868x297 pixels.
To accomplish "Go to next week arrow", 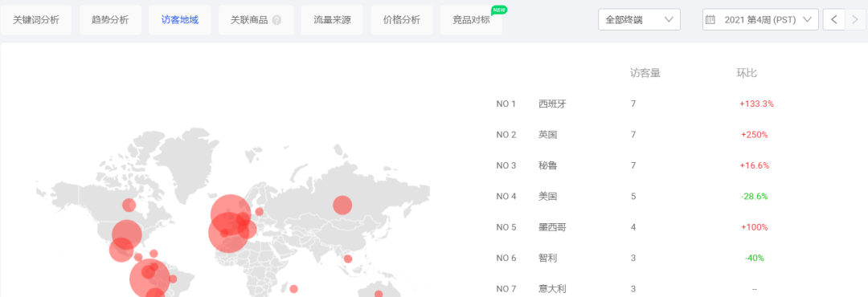I will [x=856, y=20].
